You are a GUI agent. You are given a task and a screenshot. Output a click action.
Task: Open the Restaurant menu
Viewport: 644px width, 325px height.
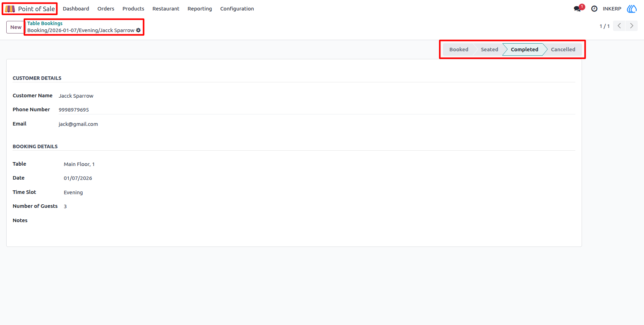pos(166,9)
